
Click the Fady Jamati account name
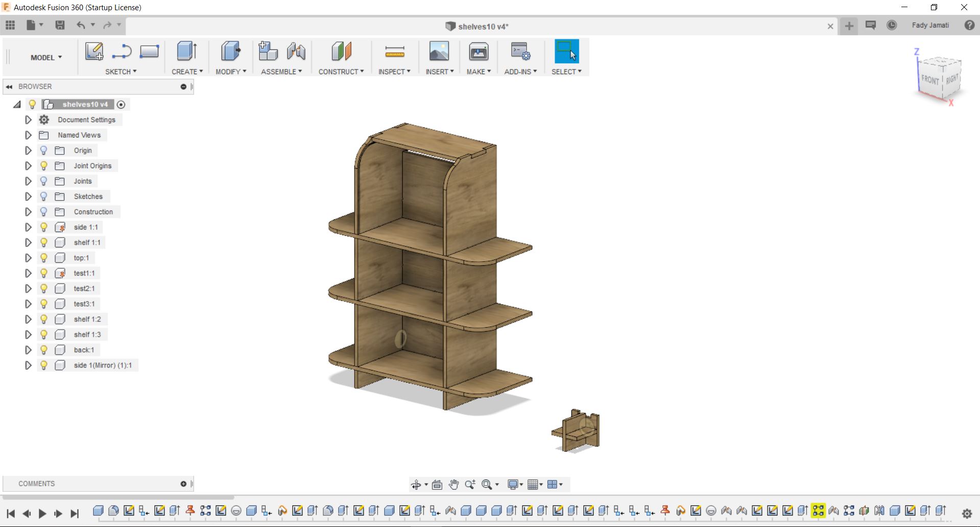tap(930, 25)
